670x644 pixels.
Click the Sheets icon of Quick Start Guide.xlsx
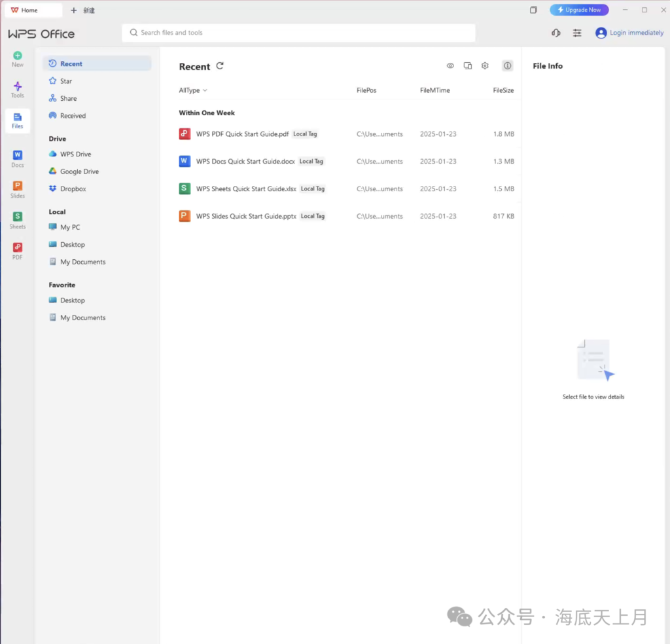185,188
